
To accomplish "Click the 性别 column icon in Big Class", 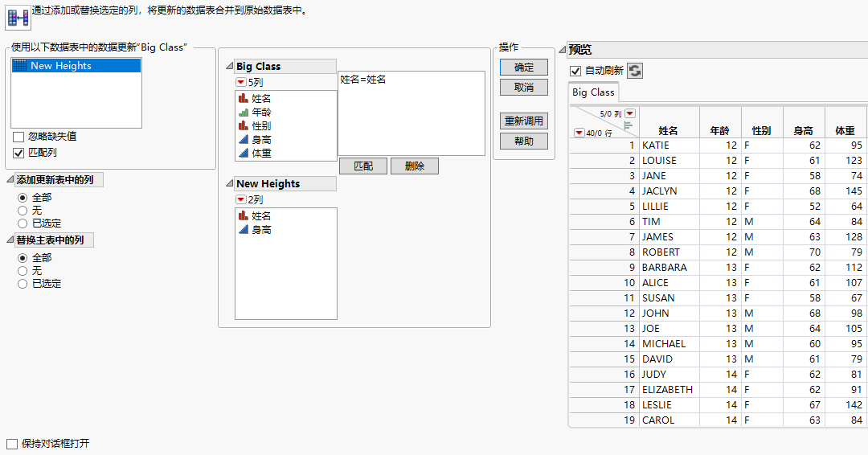I will (x=243, y=126).
